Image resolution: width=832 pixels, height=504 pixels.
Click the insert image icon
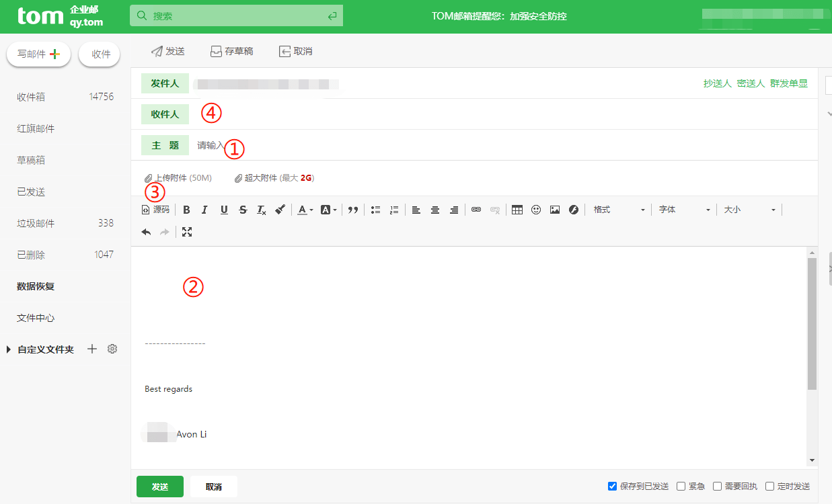(x=555, y=210)
